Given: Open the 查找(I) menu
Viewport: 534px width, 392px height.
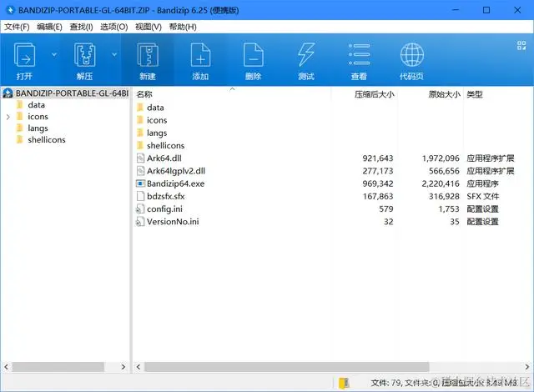Looking at the screenshot, I should 82,27.
